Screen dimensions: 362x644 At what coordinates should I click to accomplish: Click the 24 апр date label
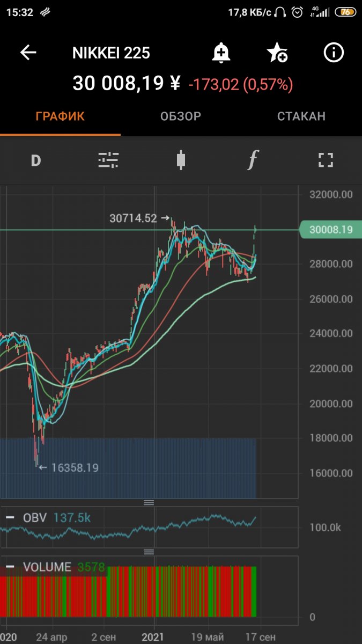[52, 636]
